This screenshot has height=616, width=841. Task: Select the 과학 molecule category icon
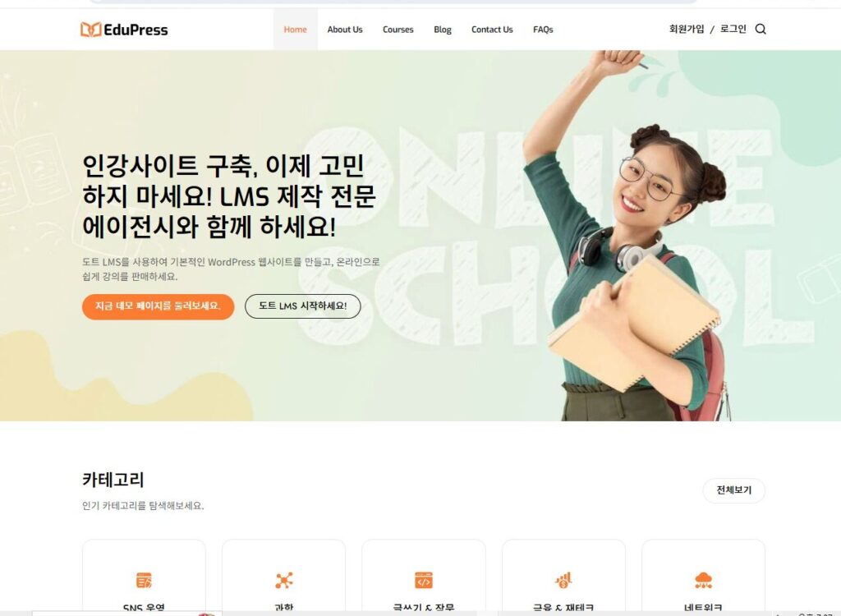pyautogui.click(x=283, y=580)
